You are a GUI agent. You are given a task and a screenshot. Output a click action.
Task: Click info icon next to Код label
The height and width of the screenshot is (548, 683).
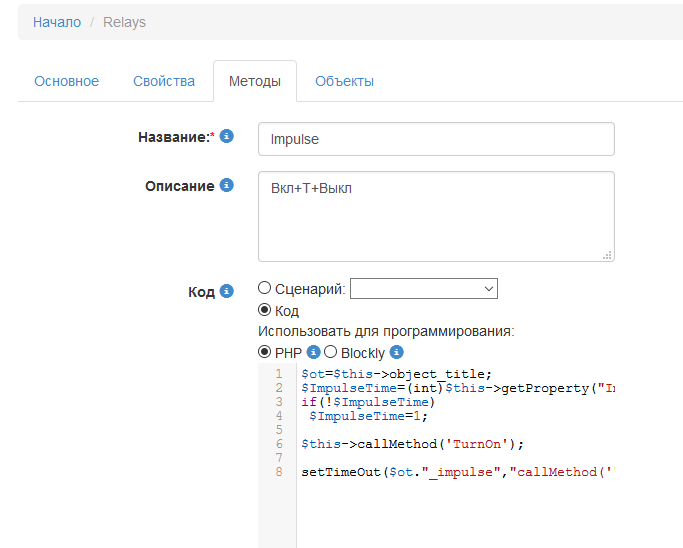click(227, 291)
